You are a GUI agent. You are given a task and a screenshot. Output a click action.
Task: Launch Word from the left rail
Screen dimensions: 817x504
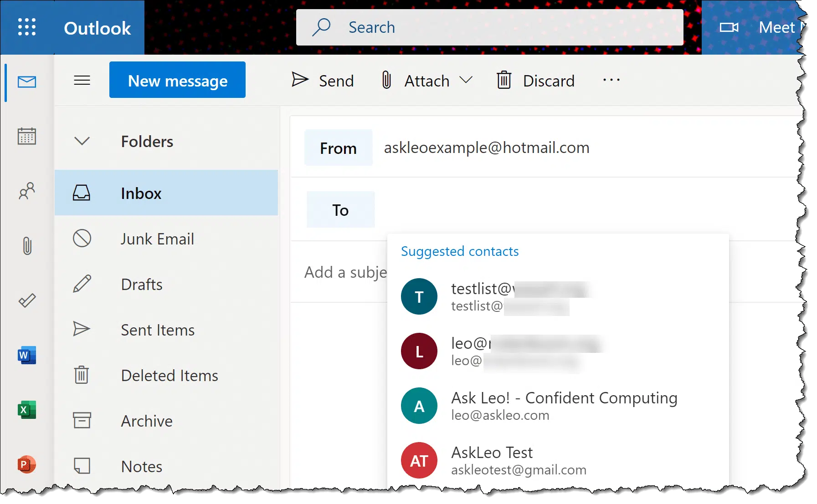coord(27,355)
